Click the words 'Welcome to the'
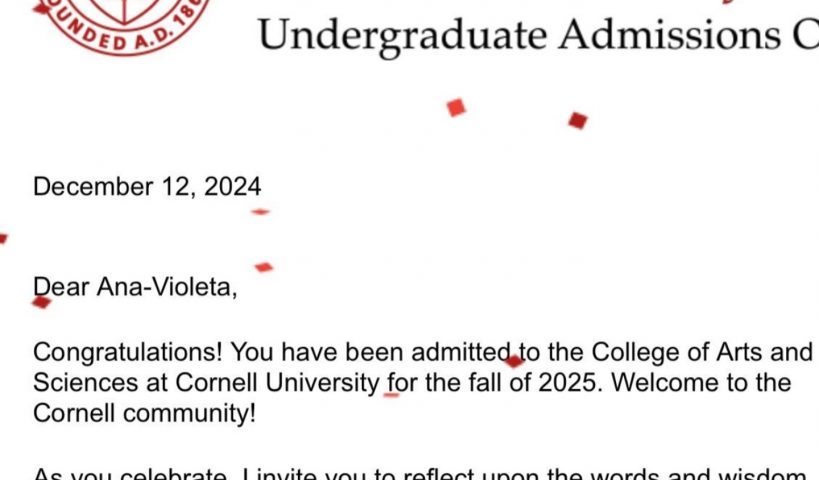This screenshot has width=819, height=480. (701, 383)
